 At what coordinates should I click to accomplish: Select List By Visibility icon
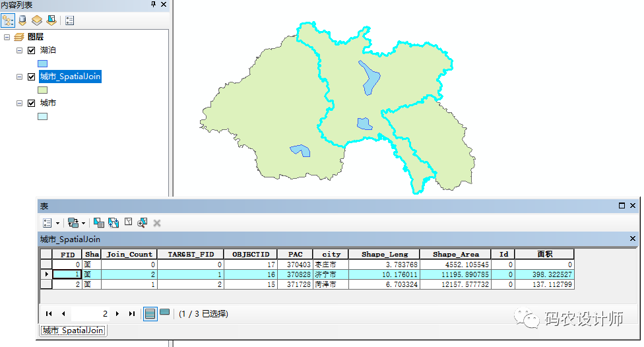[x=37, y=20]
